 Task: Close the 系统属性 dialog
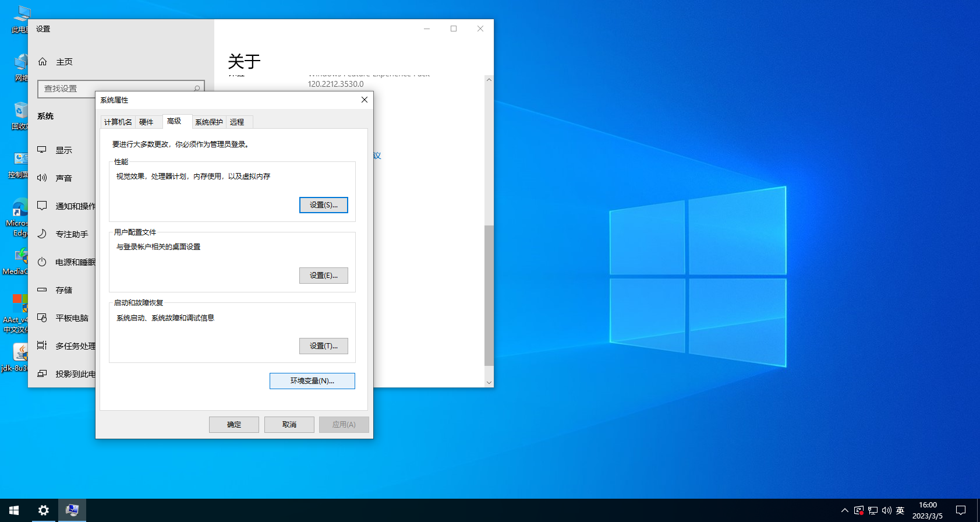[x=365, y=100]
